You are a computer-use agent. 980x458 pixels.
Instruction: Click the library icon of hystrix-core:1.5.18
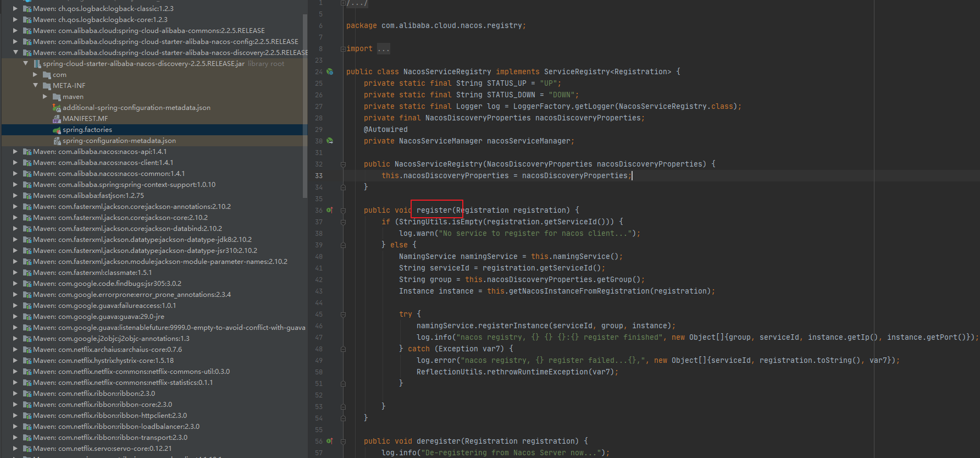pyautogui.click(x=27, y=361)
